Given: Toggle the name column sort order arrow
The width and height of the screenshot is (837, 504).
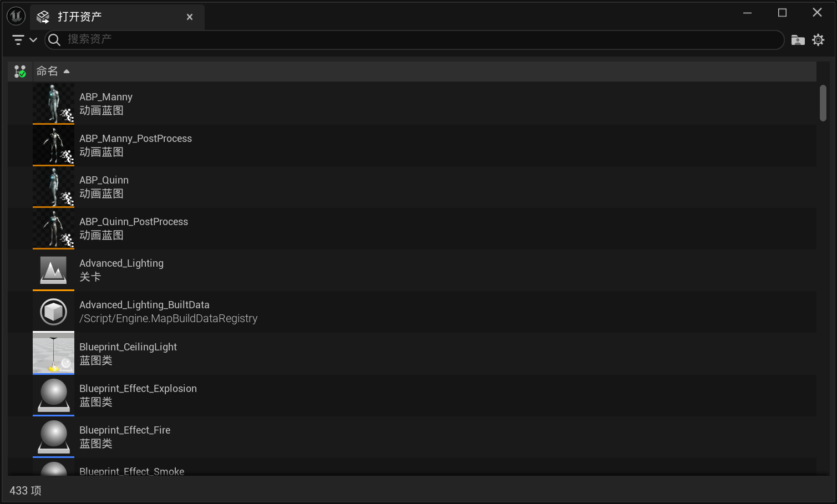Looking at the screenshot, I should point(67,72).
